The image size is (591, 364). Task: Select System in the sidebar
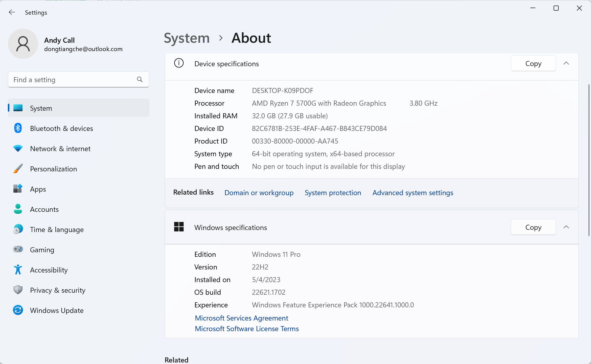coord(41,108)
